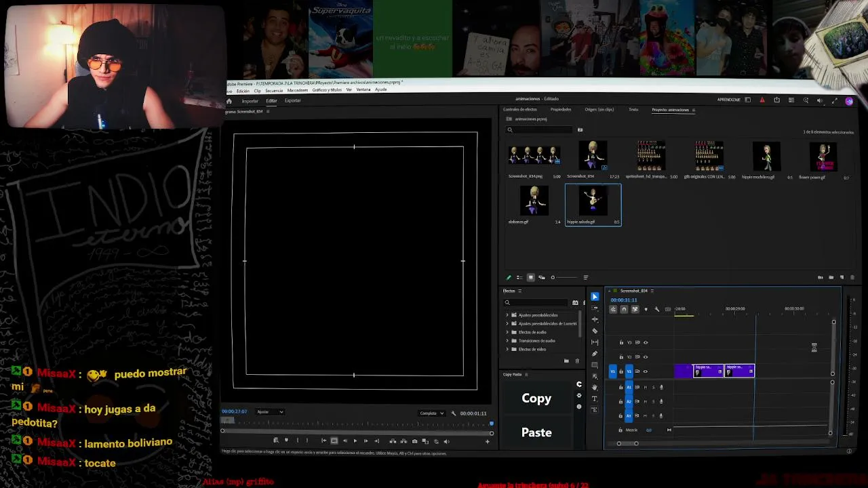
Task: Open the Program monitor button editor plus icon
Action: (x=487, y=442)
